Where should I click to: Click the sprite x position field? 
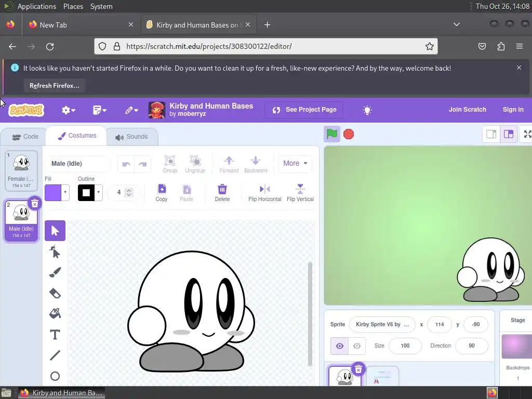click(440, 324)
